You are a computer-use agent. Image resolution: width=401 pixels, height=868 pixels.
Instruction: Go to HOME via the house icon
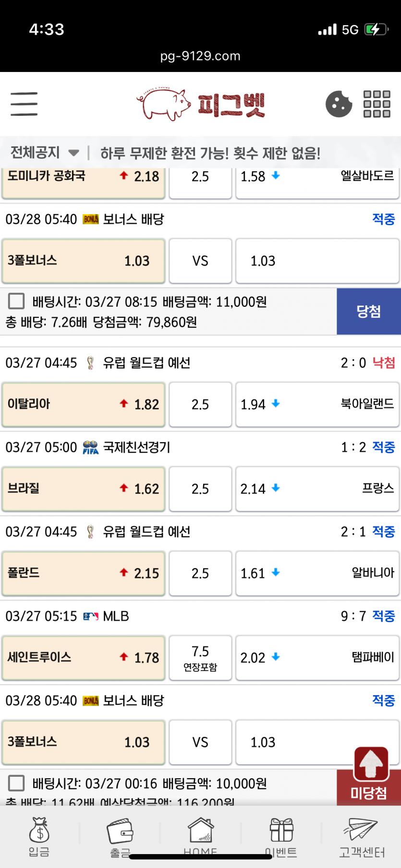200,836
